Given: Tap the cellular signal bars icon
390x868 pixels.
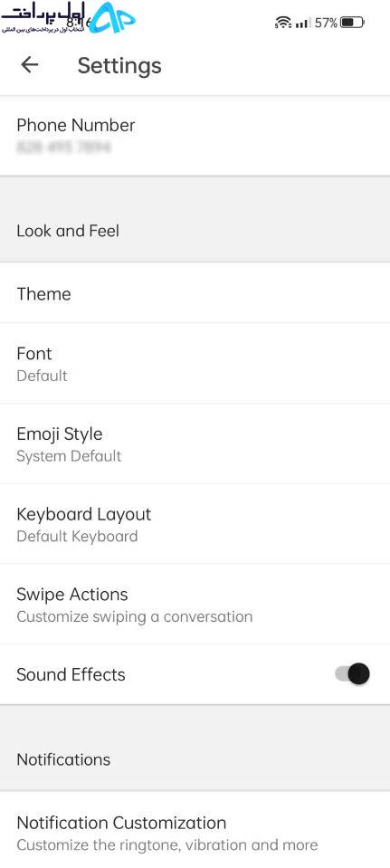Looking at the screenshot, I should 302,24.
